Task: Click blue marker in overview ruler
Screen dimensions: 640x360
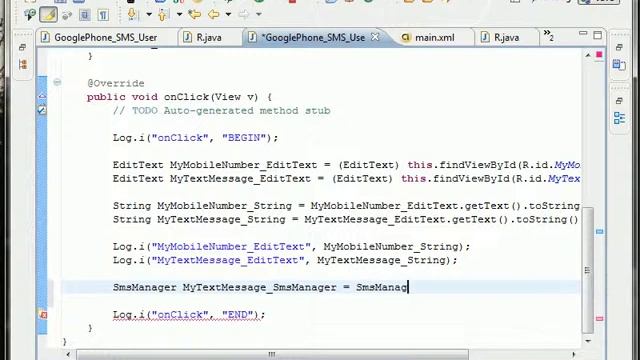Action: (599, 231)
